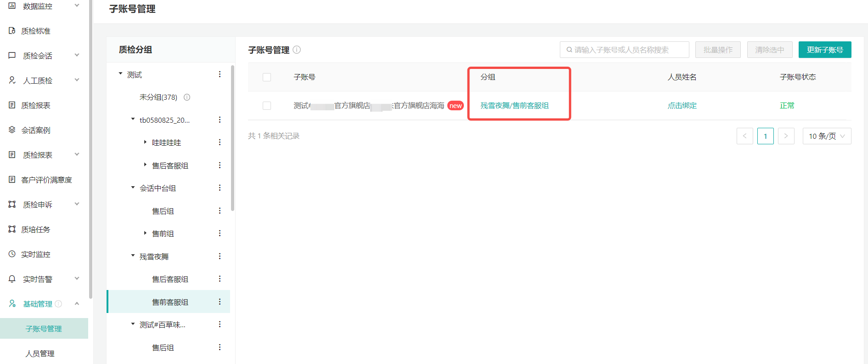868x364 pixels.
Task: Click the 人工质检 person icon
Action: 12,80
